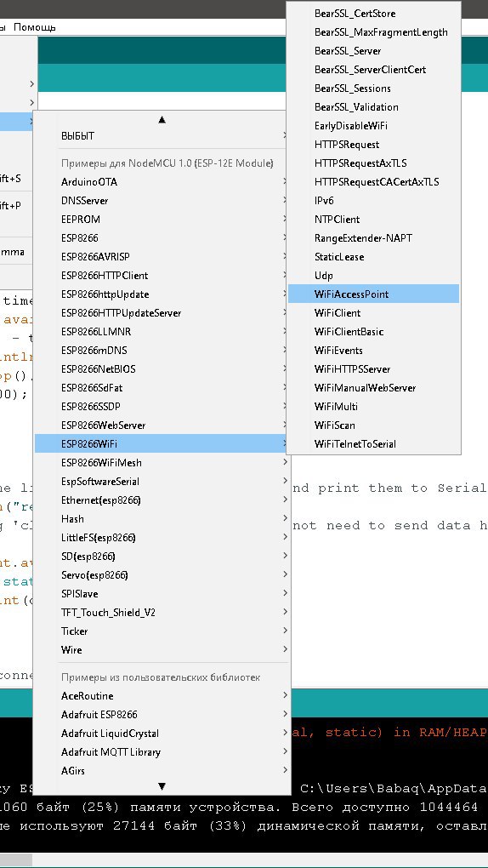Load the RangeExtender-NAPT example
The height and width of the screenshot is (868, 488).
pos(373,238)
